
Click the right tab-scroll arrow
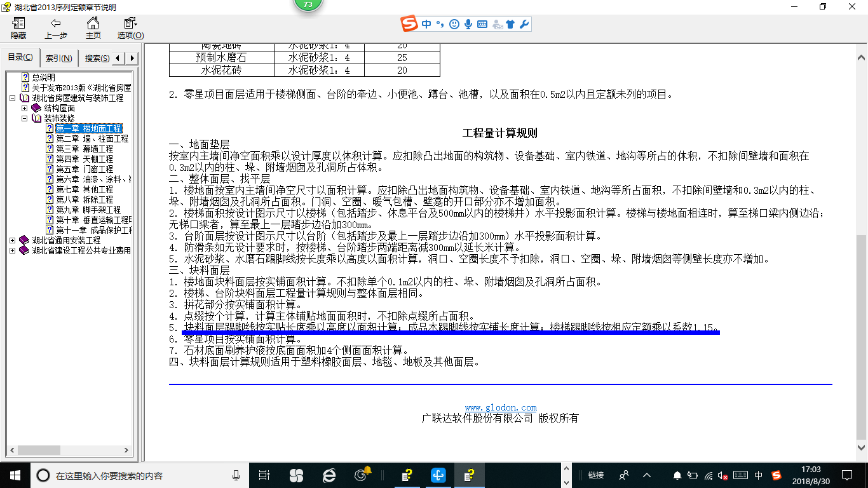132,58
